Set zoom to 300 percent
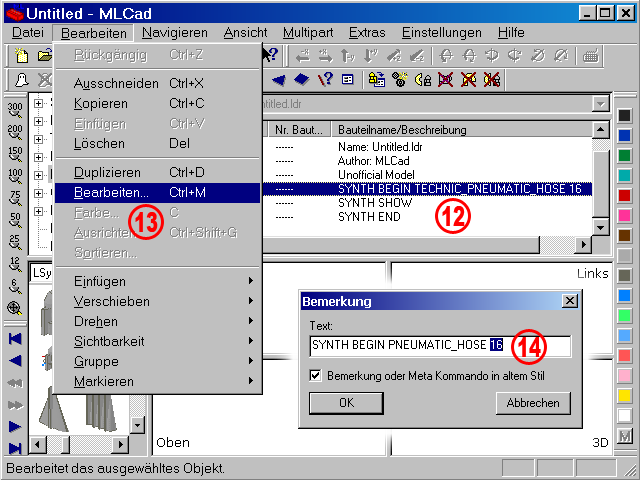 click(15, 109)
